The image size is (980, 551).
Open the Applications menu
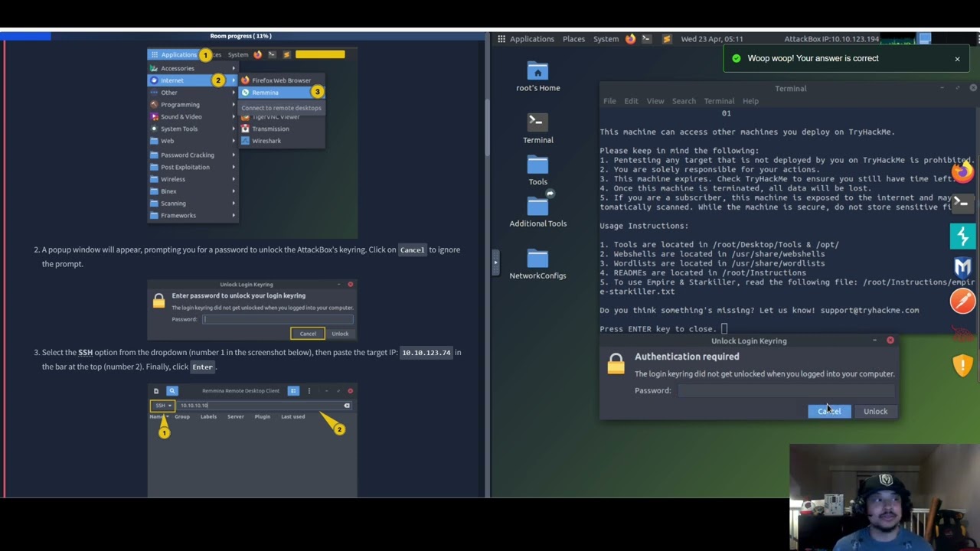(531, 39)
